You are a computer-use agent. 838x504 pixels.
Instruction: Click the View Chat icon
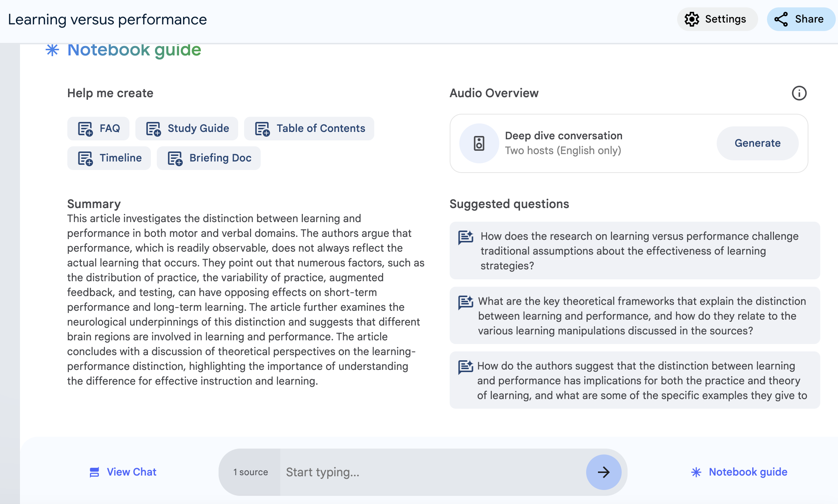tap(95, 472)
